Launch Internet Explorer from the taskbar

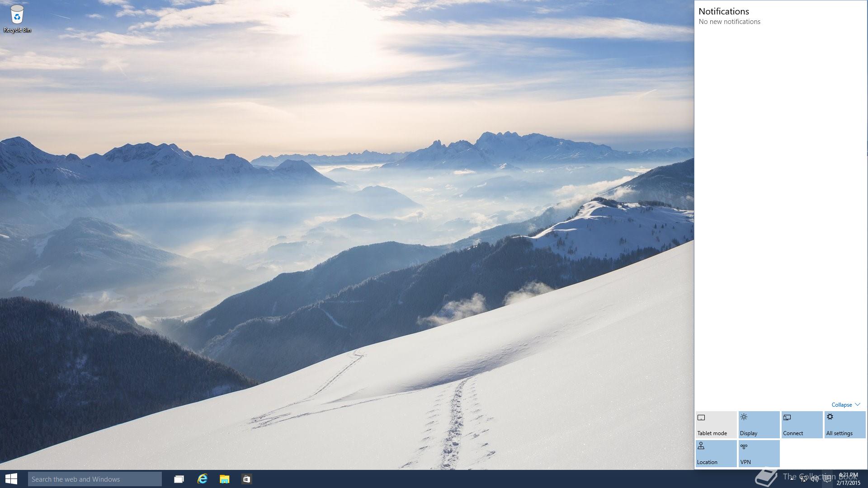point(202,479)
